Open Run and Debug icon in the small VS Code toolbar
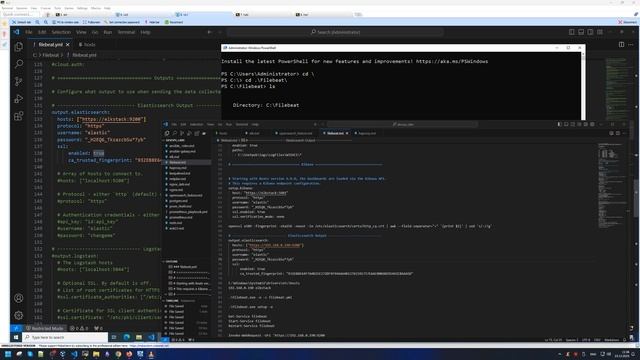The image size is (640, 360). tap(189, 133)
